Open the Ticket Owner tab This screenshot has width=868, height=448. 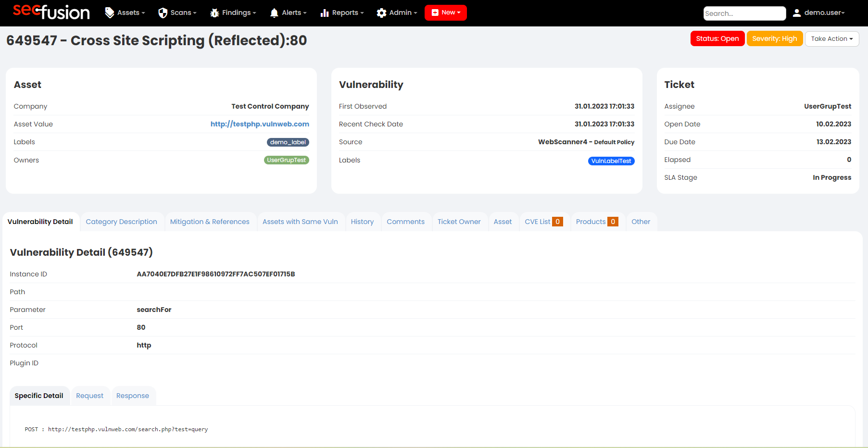click(x=459, y=222)
